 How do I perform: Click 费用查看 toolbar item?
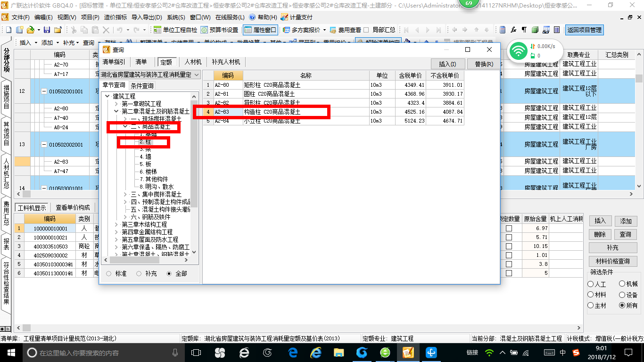pyautogui.click(x=345, y=30)
